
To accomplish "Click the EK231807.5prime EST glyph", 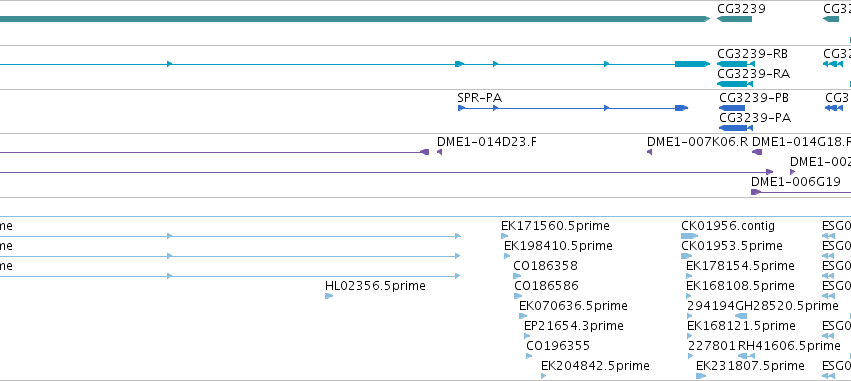I will tap(701, 376).
